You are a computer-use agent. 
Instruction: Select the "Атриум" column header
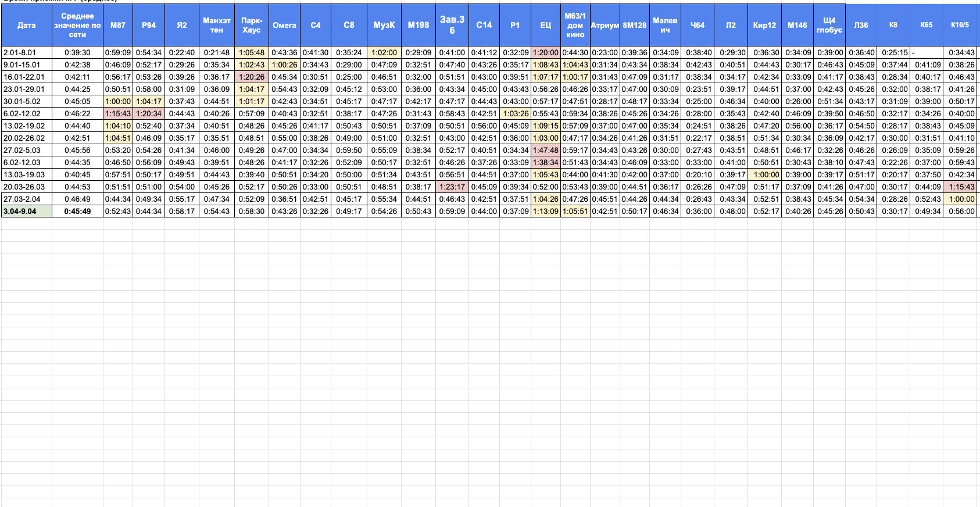(x=605, y=25)
